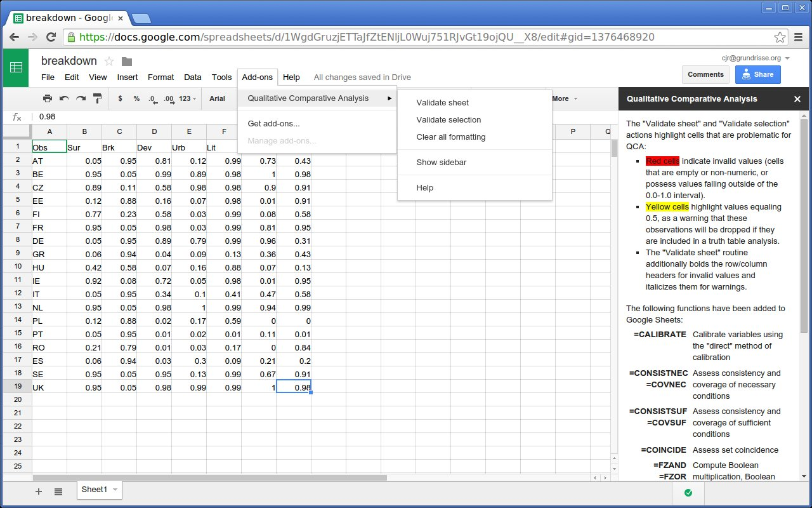This screenshot has width=812, height=508.
Task: Expand the 123 number format dropdown
Action: [188, 98]
